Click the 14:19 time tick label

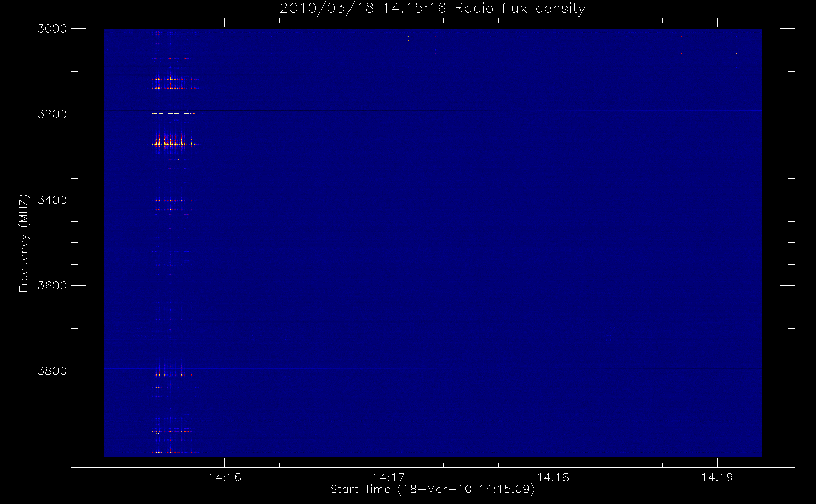click(x=717, y=477)
